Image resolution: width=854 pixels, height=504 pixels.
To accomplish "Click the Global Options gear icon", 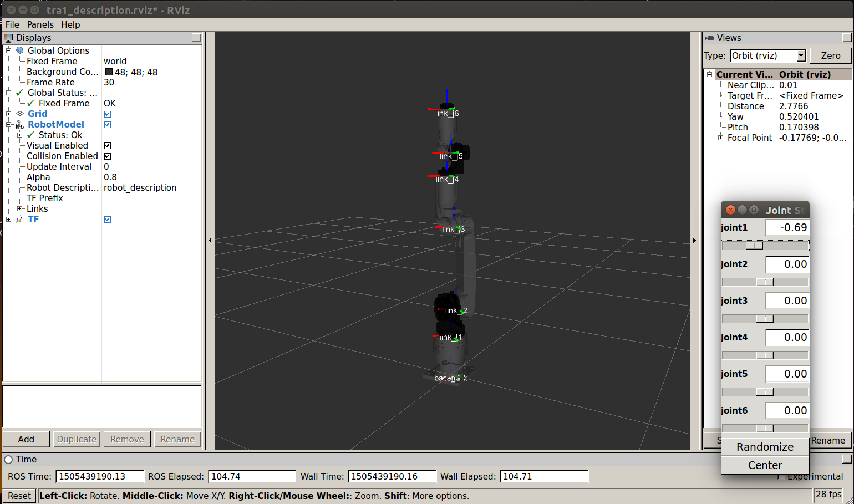I will (20, 50).
